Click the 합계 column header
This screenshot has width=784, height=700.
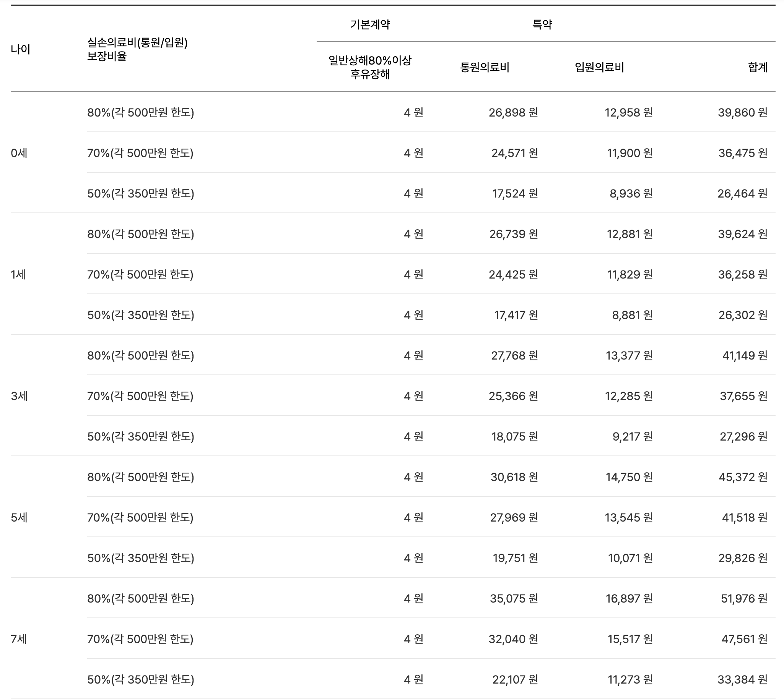click(758, 67)
